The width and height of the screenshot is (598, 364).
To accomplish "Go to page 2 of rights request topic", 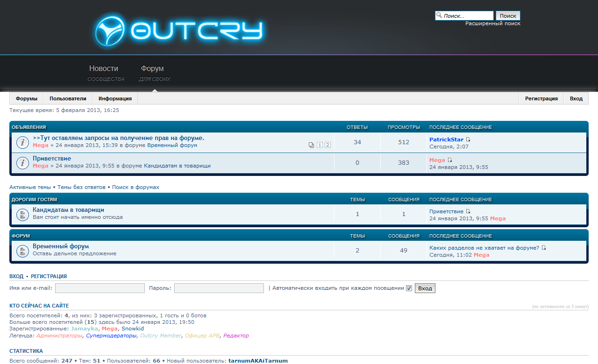I will click(x=327, y=145).
